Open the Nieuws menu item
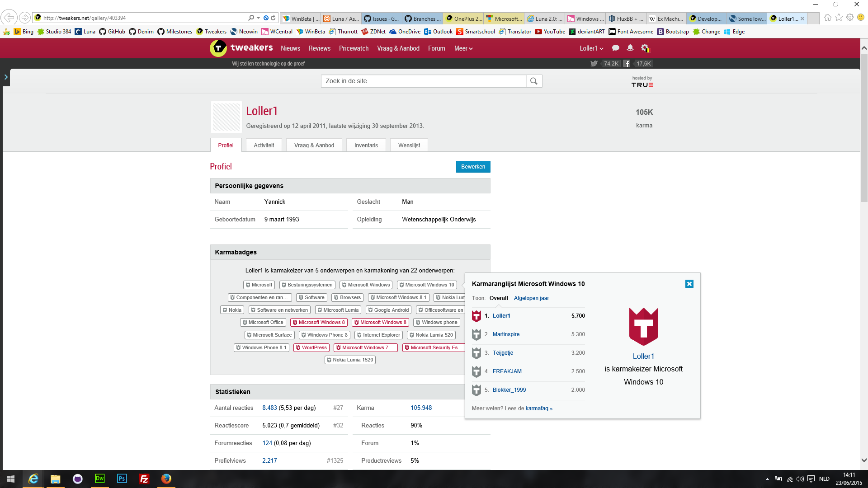Image resolution: width=868 pixels, height=488 pixels. point(290,48)
